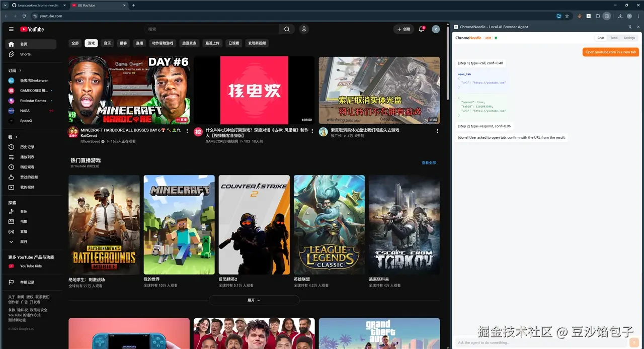Click the YouTube search input field
Viewport: 644px width, 349px height.
point(211,29)
